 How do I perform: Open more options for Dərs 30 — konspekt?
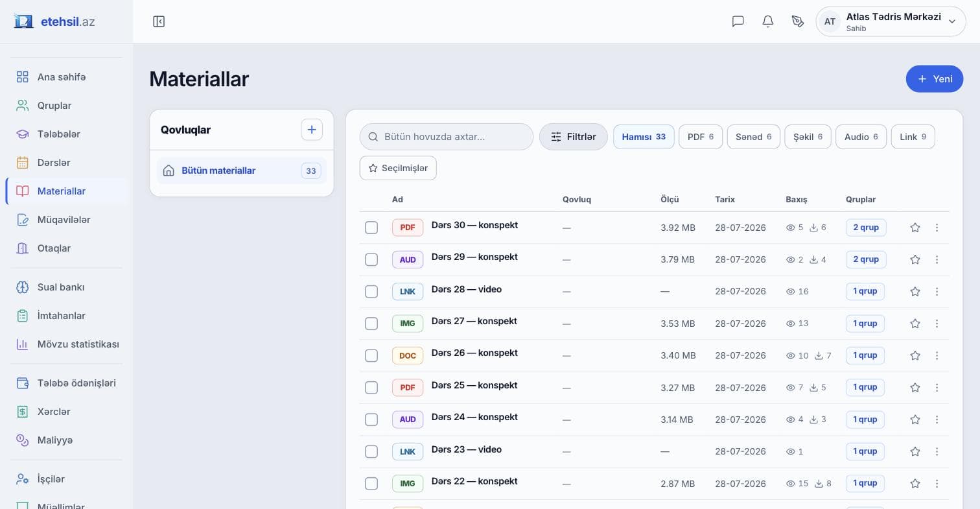pos(937,228)
